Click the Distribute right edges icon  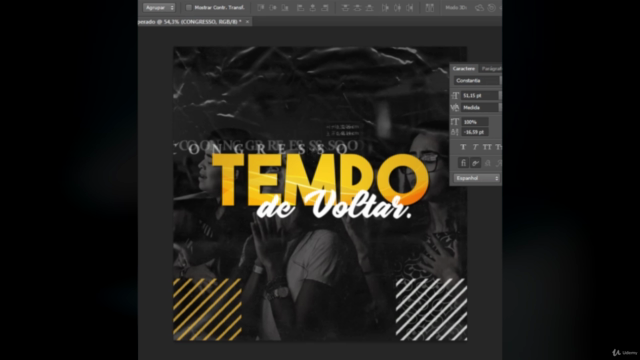pos(410,8)
